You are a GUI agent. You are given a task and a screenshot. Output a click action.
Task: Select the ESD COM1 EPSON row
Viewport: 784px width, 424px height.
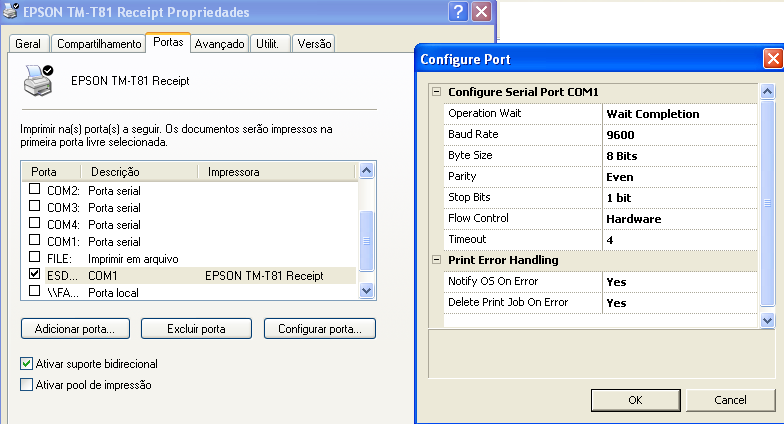pyautogui.click(x=200, y=276)
